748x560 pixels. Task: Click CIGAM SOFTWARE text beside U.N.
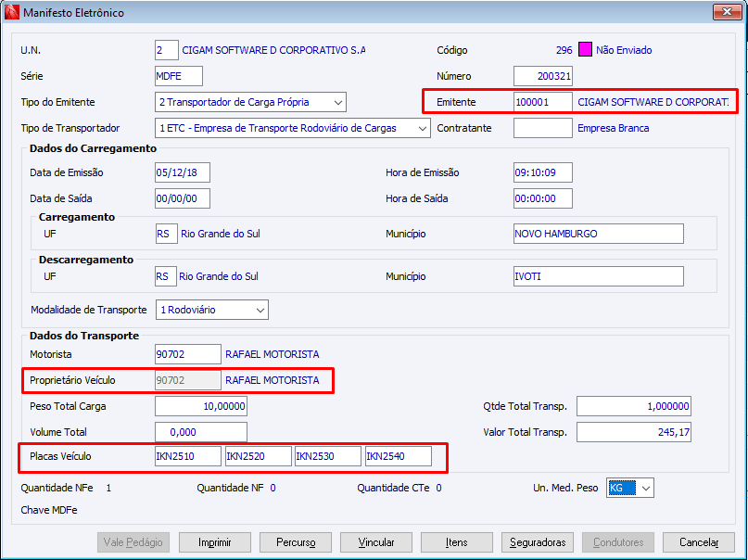pyautogui.click(x=273, y=50)
